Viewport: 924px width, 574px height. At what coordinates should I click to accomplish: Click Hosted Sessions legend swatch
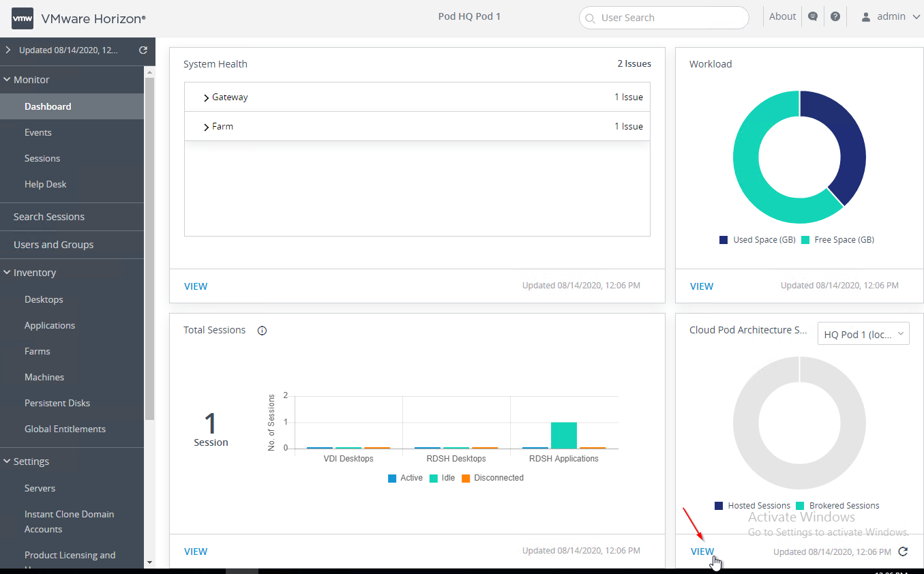click(x=719, y=506)
